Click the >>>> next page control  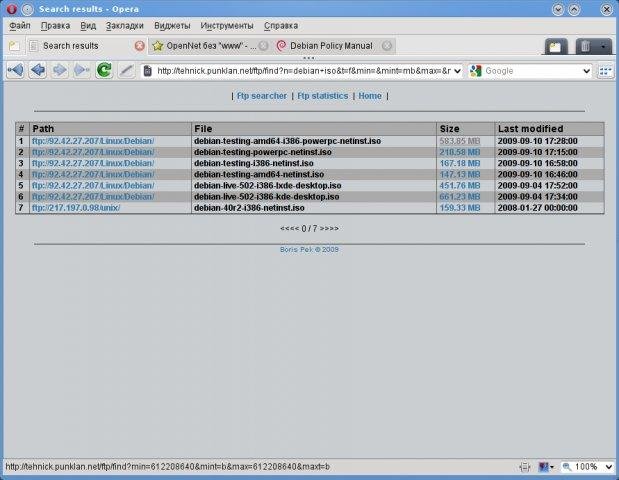click(329, 229)
